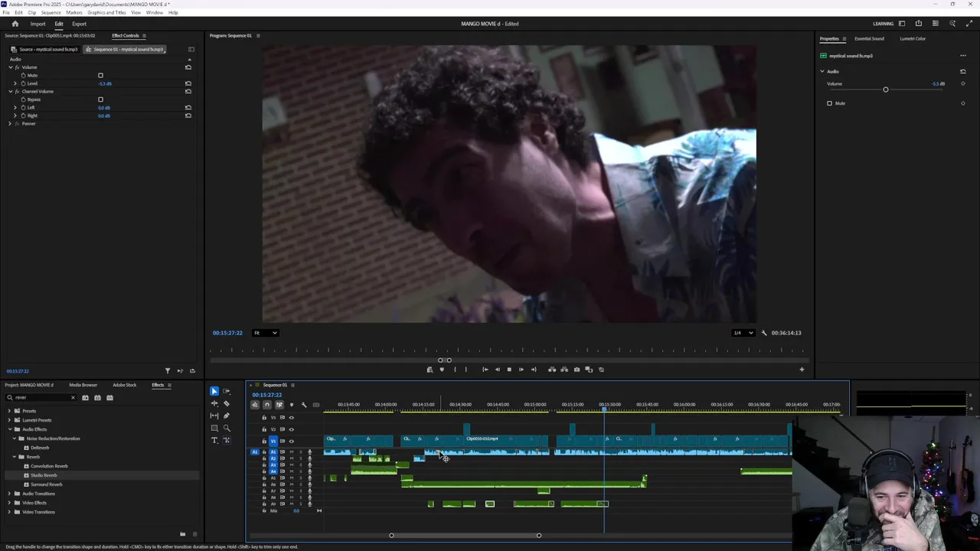The width and height of the screenshot is (980, 551).
Task: Switch to Adobe Stock tab
Action: (x=124, y=385)
